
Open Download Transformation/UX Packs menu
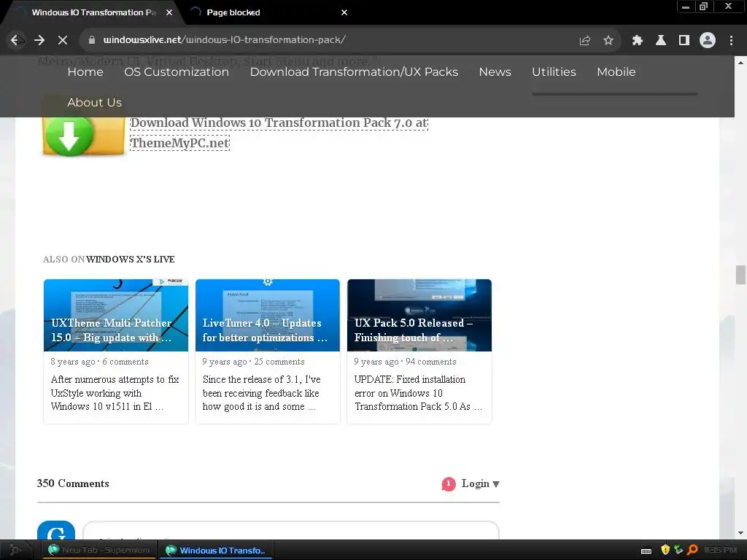click(354, 72)
